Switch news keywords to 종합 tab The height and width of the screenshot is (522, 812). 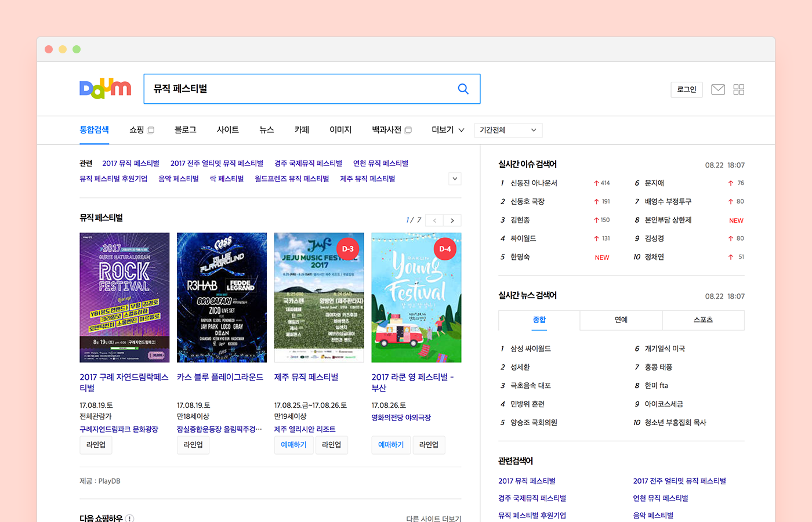tap(539, 320)
